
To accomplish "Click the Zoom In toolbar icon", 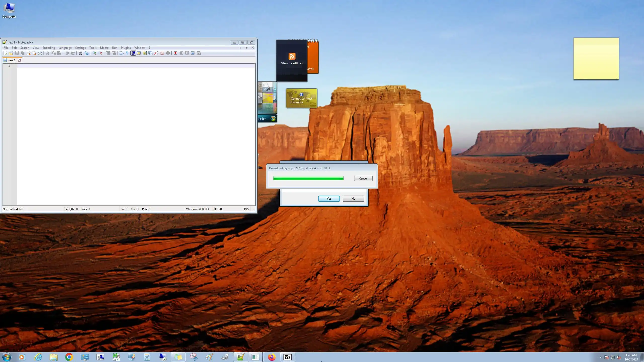I will (x=94, y=53).
